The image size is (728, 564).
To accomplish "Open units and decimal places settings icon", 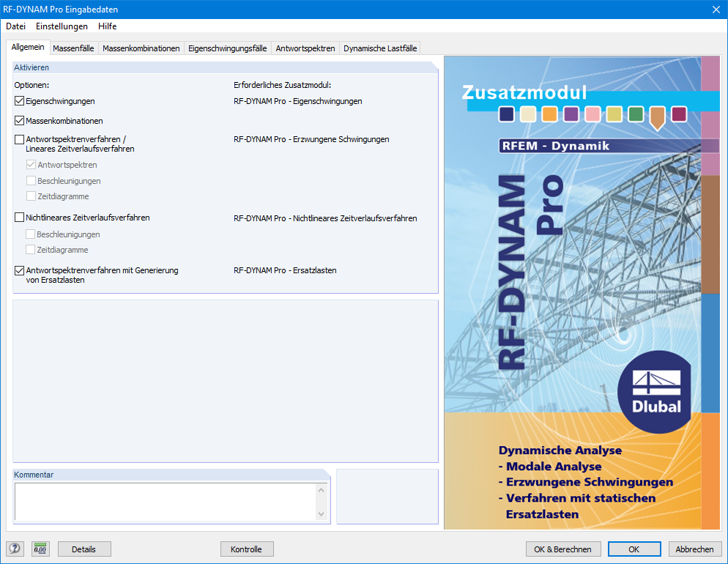I will tap(40, 549).
